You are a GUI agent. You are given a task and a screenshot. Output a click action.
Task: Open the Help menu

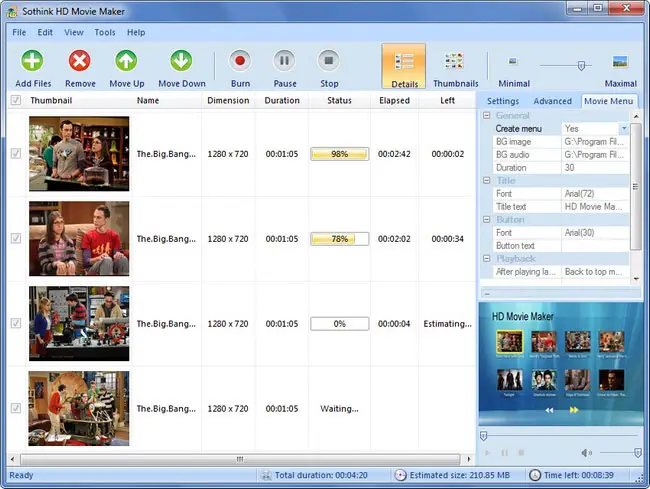click(136, 32)
